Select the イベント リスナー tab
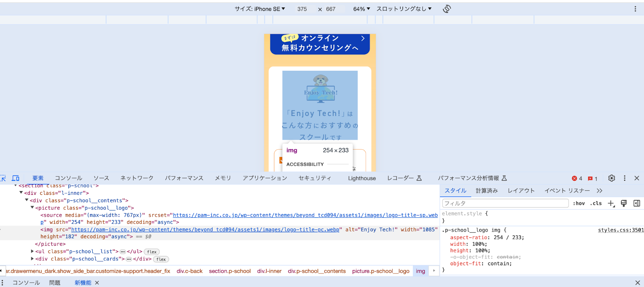The image size is (644, 287). (x=567, y=191)
